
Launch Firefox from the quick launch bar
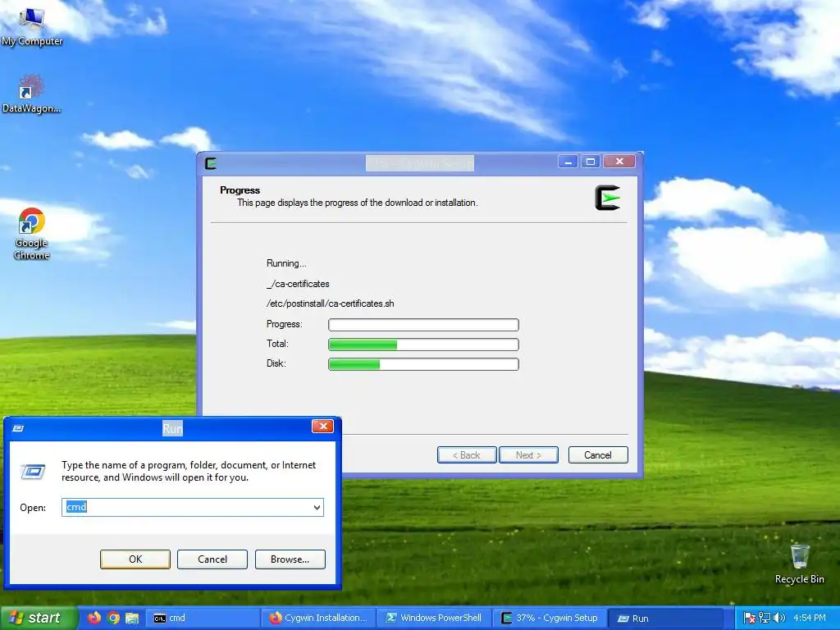point(94,618)
